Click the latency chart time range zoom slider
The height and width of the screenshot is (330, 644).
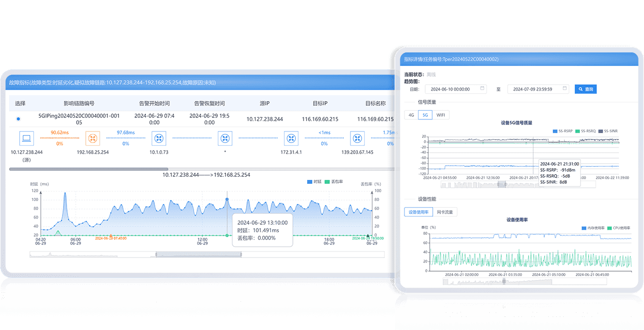pos(199,254)
